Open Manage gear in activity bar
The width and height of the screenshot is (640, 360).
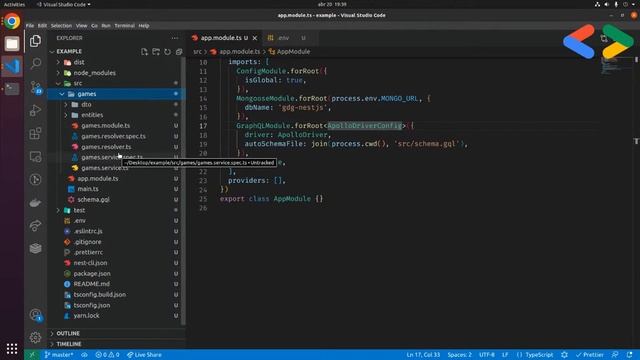point(36,337)
